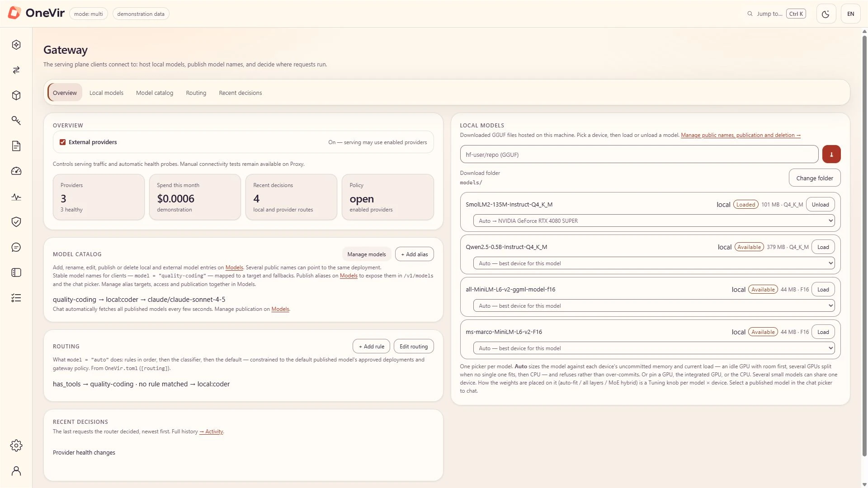Open the swap arrows proxy sidebar icon
This screenshot has height=488, width=868.
[x=16, y=70]
